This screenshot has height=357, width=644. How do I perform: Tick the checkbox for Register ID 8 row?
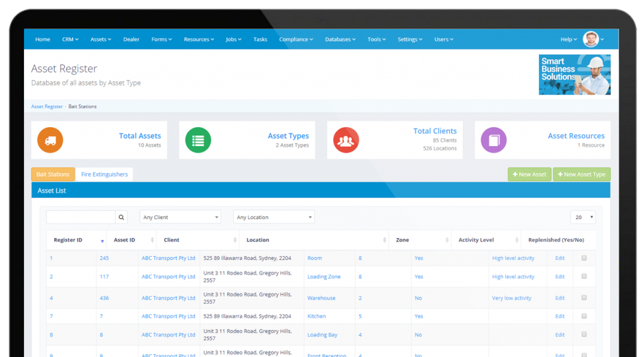pyautogui.click(x=584, y=334)
